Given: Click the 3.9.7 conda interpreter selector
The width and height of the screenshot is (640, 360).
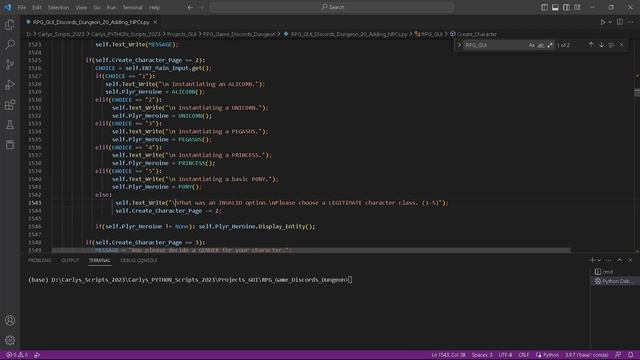Looking at the screenshot, I should (587, 355).
